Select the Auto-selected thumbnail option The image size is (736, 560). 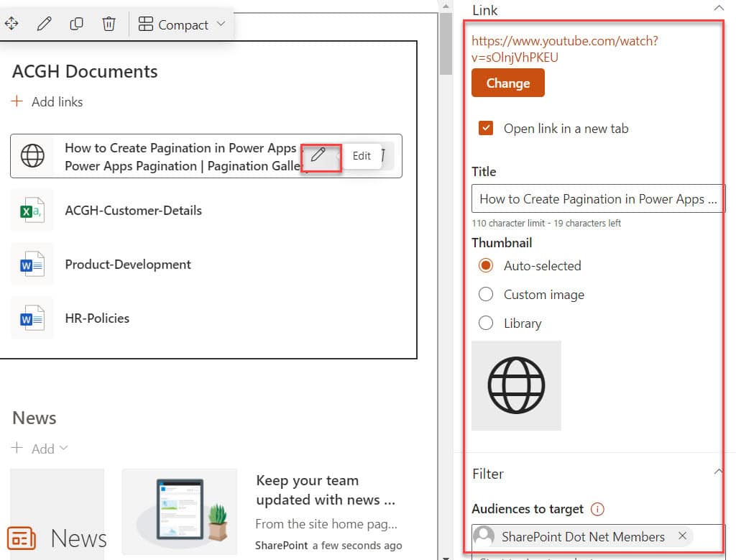click(486, 265)
